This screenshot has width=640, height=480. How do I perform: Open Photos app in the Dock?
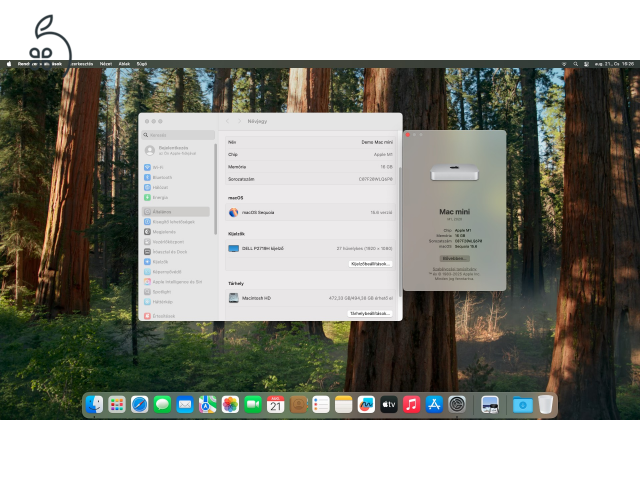pyautogui.click(x=230, y=404)
